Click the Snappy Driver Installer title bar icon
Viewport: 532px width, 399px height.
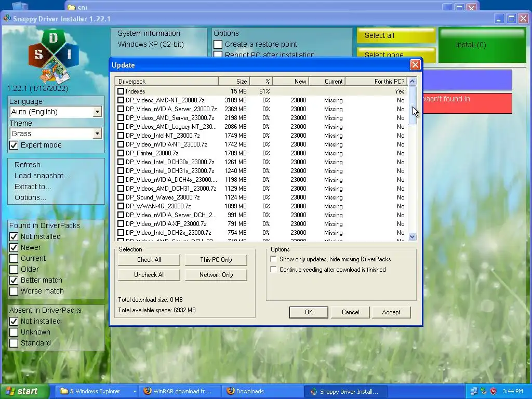(x=7, y=18)
